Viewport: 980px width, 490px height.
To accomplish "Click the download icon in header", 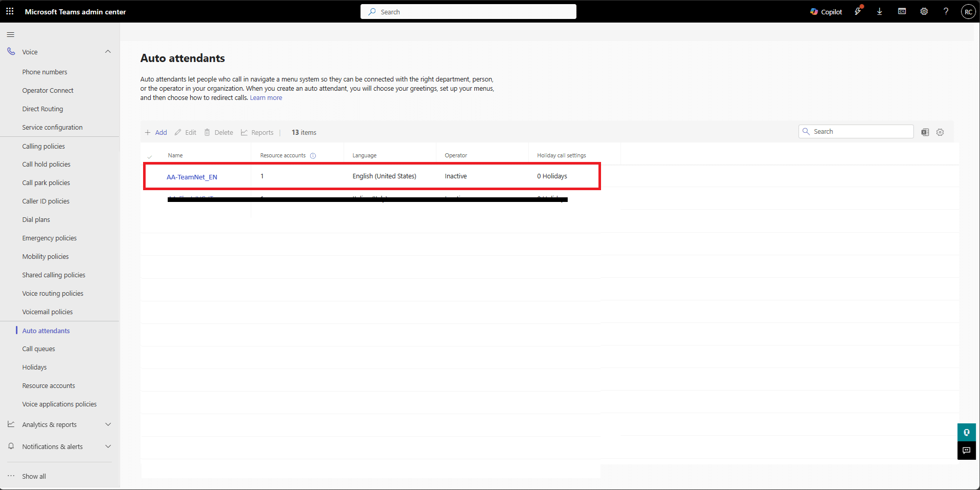I will pyautogui.click(x=879, y=12).
